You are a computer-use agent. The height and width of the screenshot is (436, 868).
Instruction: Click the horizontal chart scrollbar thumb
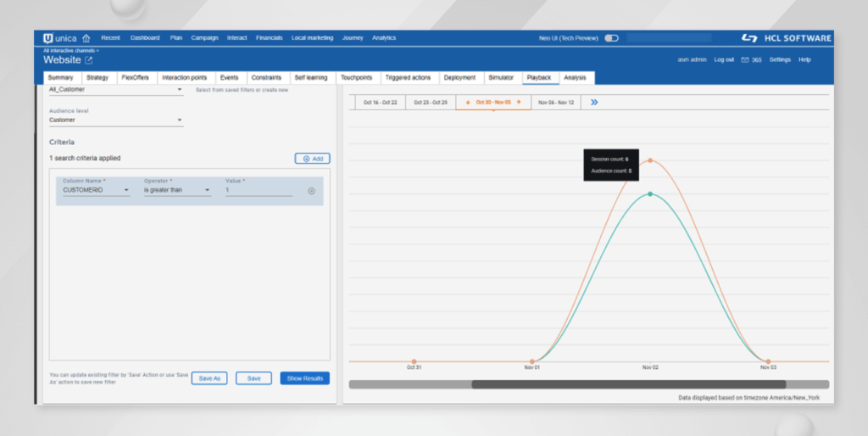tap(619, 384)
